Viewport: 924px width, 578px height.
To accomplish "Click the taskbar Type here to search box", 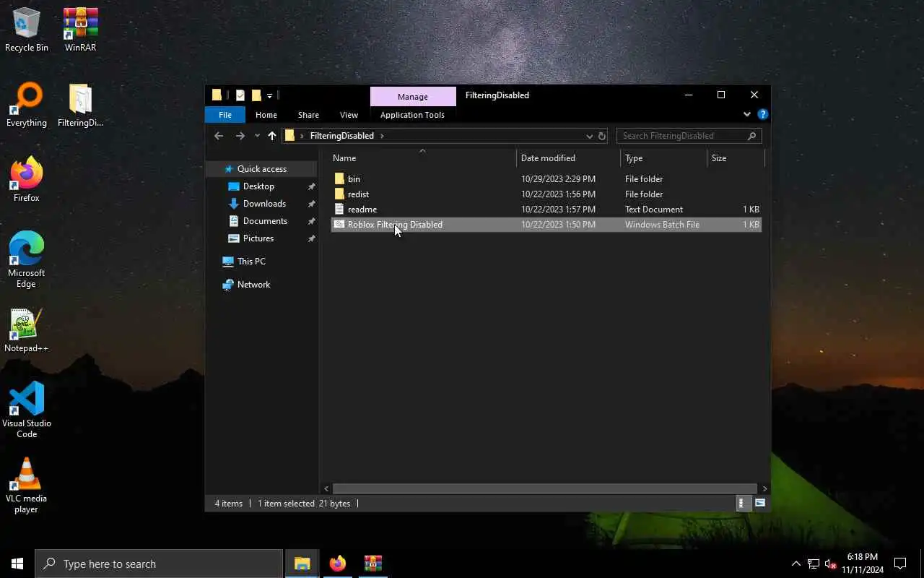I will 159,564.
